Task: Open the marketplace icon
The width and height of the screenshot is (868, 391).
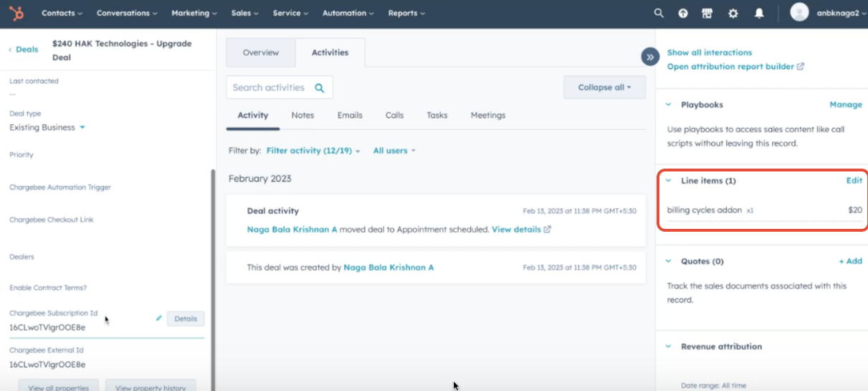Action: point(707,13)
